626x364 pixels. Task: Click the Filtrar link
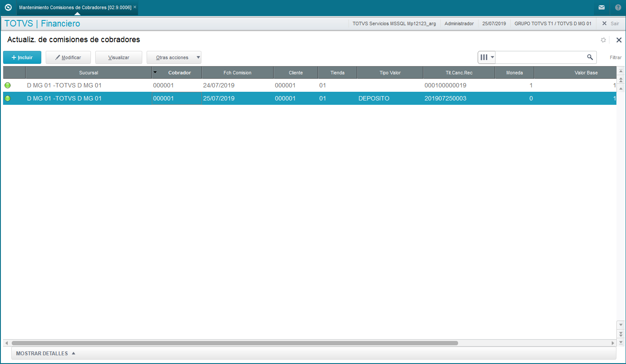(x=616, y=57)
